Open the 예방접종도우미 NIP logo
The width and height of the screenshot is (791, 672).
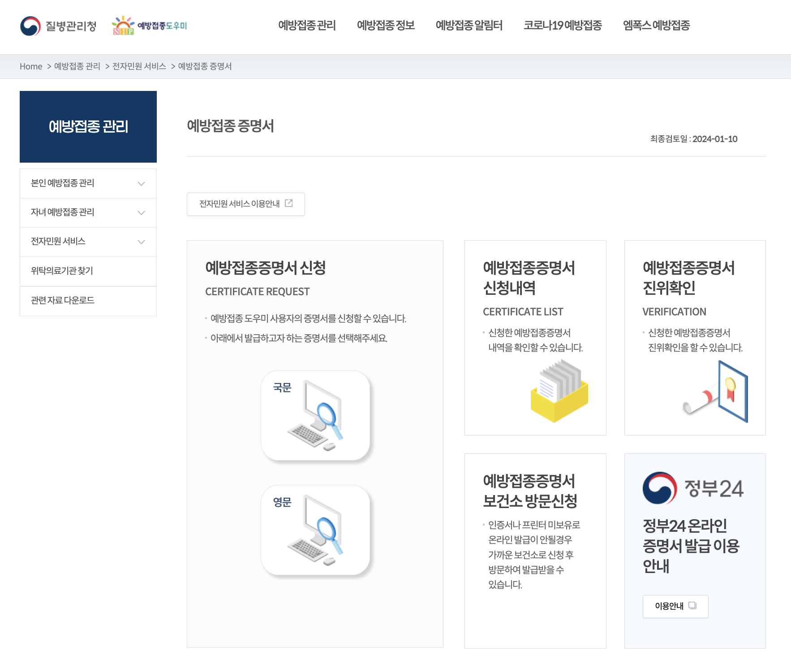click(150, 26)
